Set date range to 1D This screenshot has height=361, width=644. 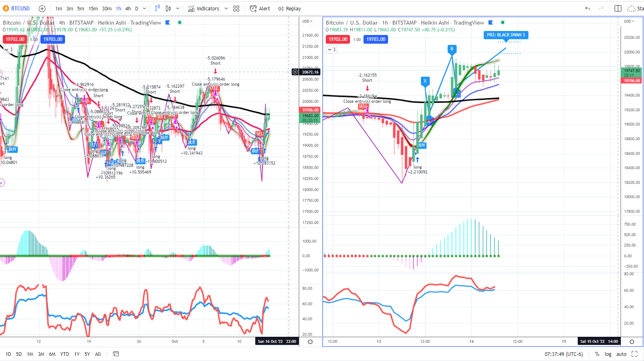tap(8, 354)
